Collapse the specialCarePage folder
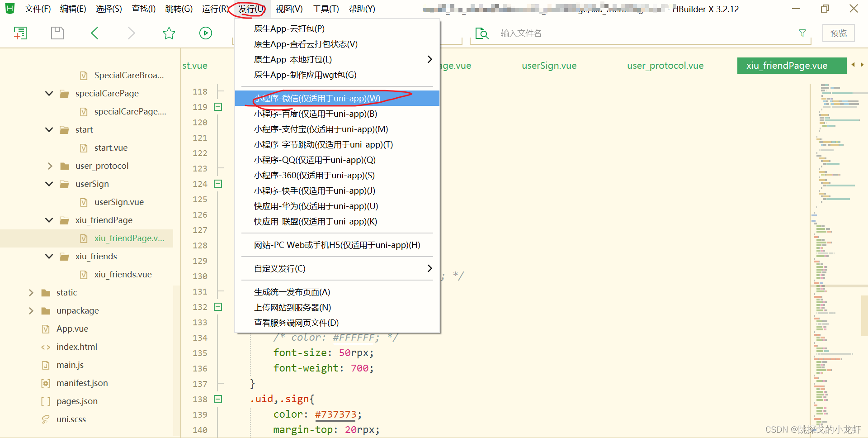This screenshot has width=868, height=438. point(49,94)
